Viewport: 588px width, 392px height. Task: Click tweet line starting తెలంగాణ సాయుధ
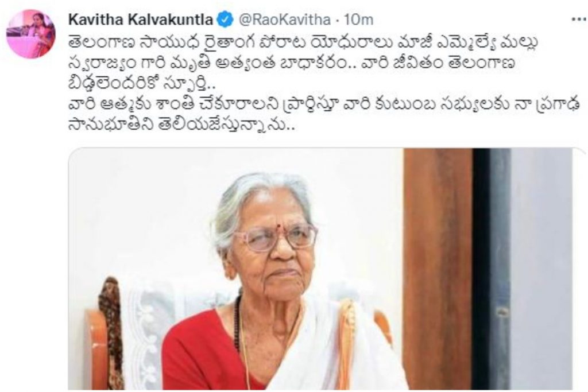click(303, 42)
